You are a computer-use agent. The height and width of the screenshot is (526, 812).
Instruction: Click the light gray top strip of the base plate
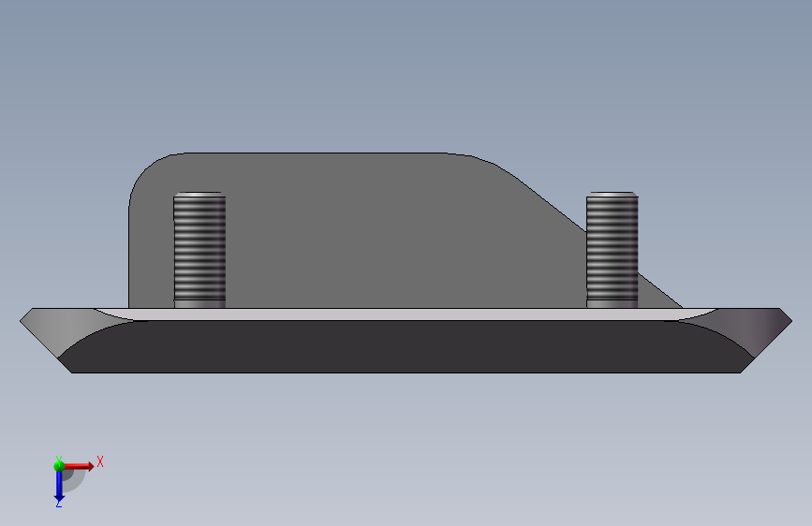tap(406, 314)
